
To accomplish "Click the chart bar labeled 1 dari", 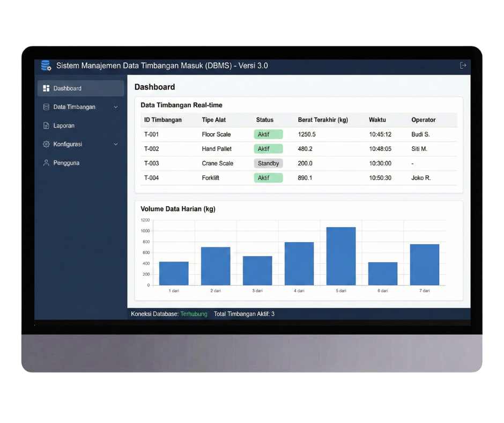I will tap(174, 273).
